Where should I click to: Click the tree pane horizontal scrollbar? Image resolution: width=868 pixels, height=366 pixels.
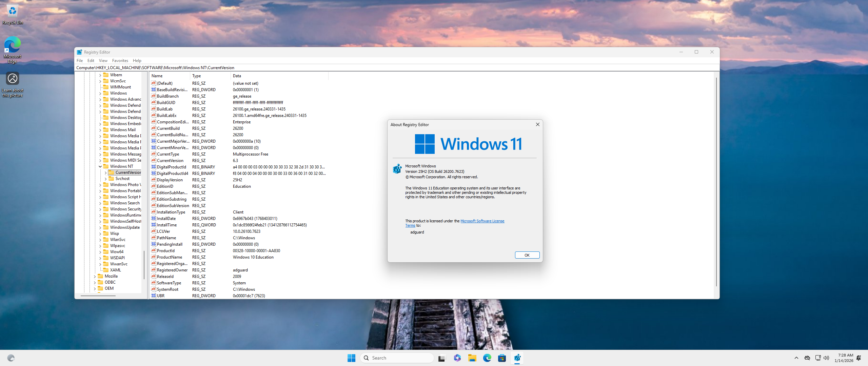98,296
